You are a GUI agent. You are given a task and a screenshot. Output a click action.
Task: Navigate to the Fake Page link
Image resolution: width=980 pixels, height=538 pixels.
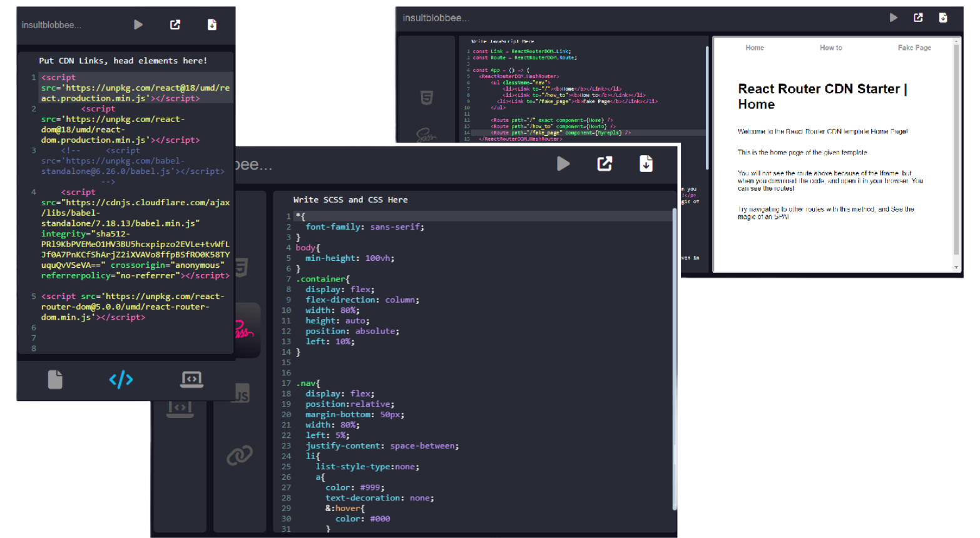[x=914, y=48]
